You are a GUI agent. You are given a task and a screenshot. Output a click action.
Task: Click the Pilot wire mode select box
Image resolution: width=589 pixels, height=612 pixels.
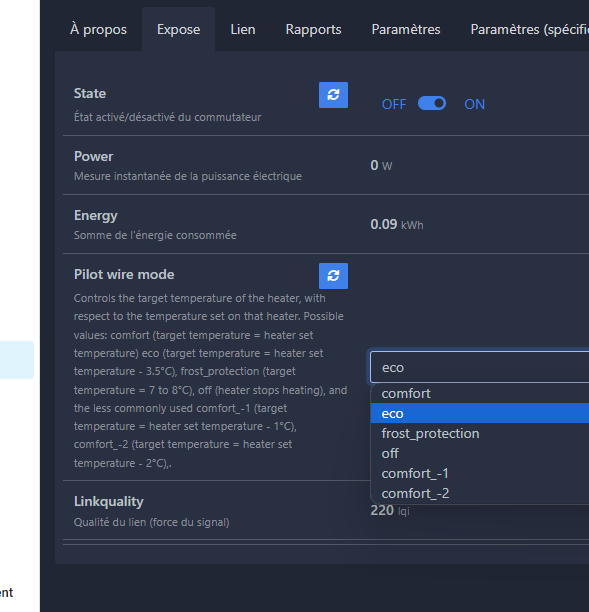click(x=480, y=367)
